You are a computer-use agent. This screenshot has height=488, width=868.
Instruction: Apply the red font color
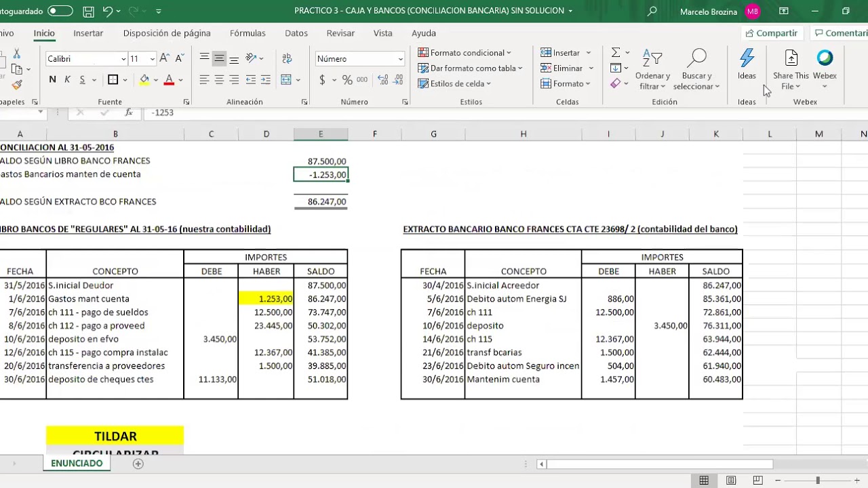[169, 80]
